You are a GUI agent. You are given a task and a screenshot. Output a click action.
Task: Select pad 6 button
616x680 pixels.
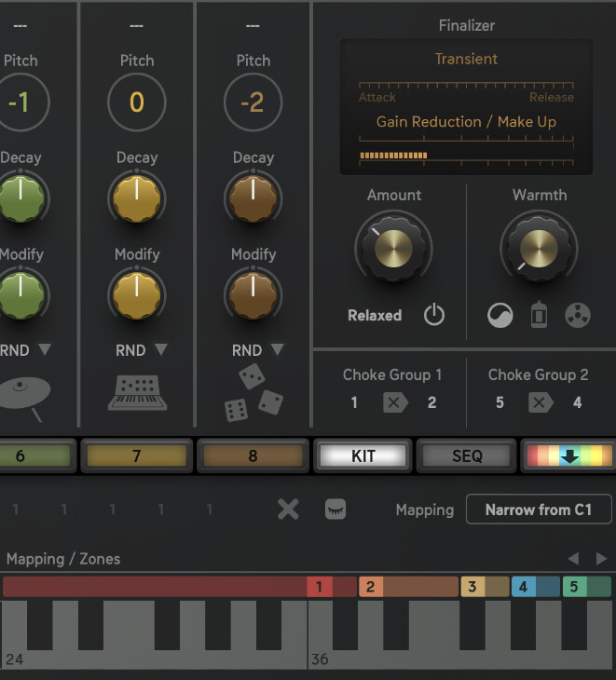pyautogui.click(x=35, y=456)
